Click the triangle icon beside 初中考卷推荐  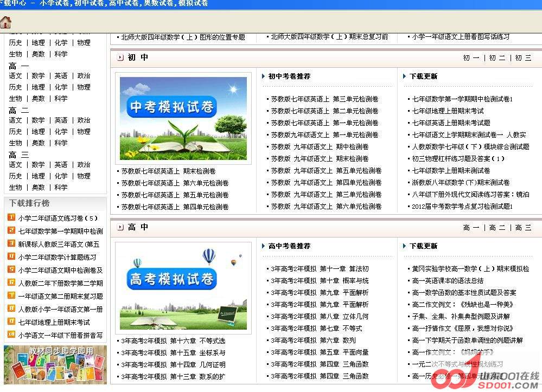coord(264,76)
